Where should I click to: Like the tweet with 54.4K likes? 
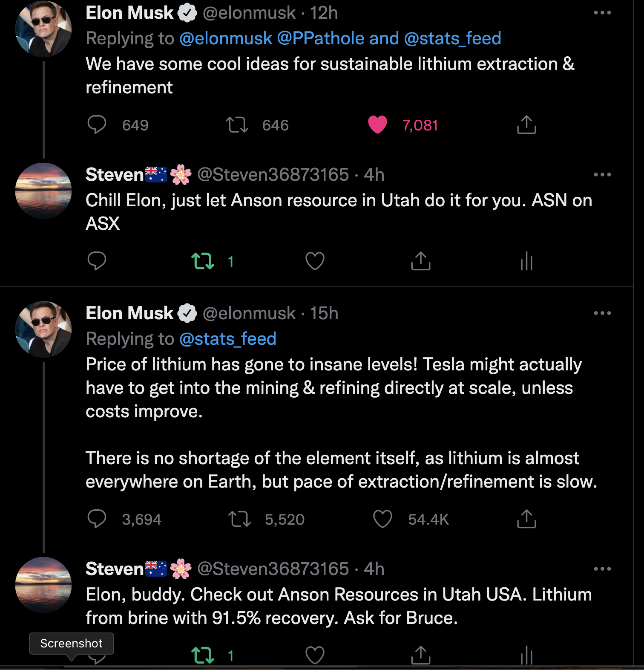[x=382, y=519]
